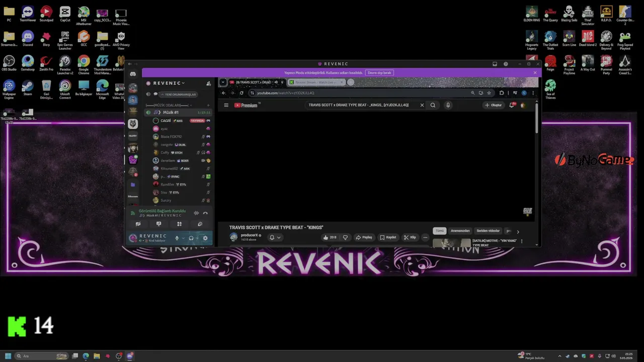The image size is (644, 362).
Task: Open more actions ellipsis under video
Action: coord(425,237)
